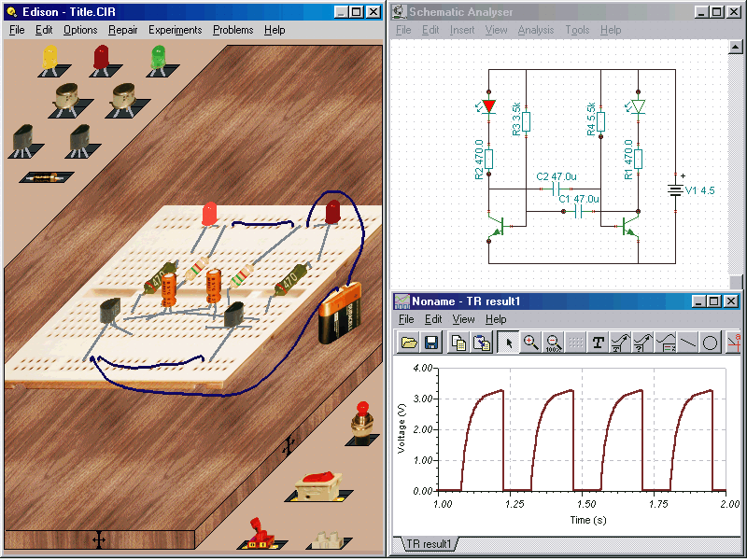Click the Save diskette icon in TR result toolbar
The height and width of the screenshot is (560, 747).
point(430,343)
